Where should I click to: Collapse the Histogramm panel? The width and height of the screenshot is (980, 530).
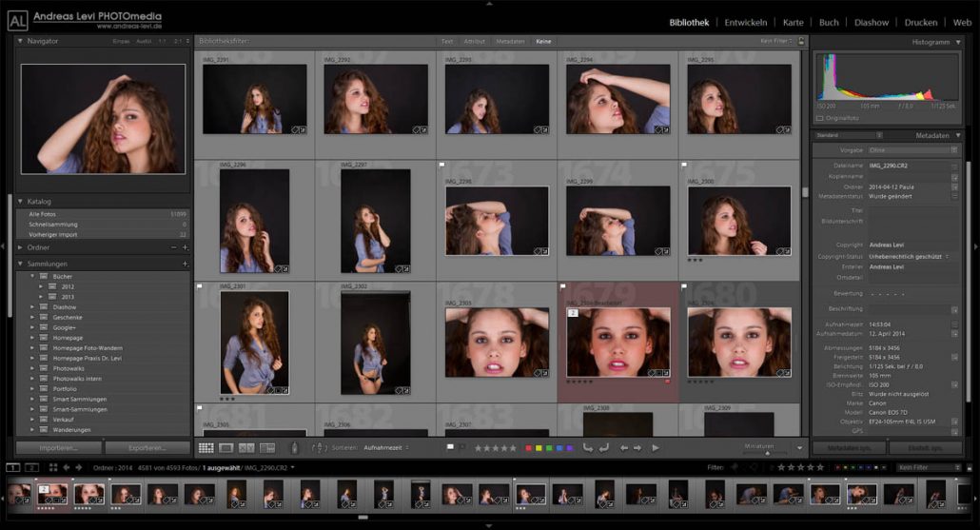point(958,43)
